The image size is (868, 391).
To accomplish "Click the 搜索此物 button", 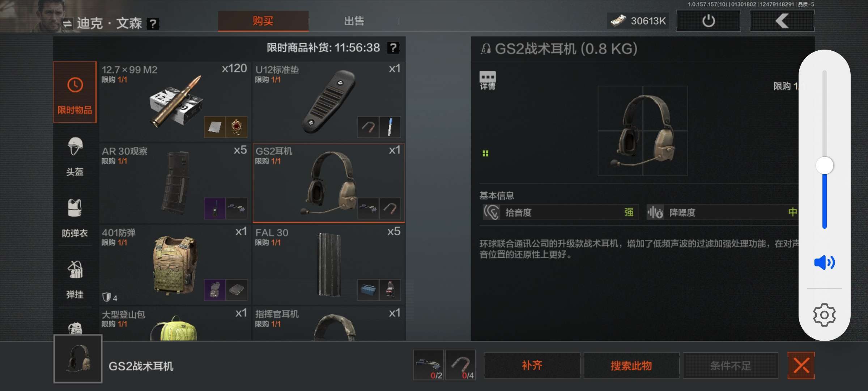I will tap(631, 365).
